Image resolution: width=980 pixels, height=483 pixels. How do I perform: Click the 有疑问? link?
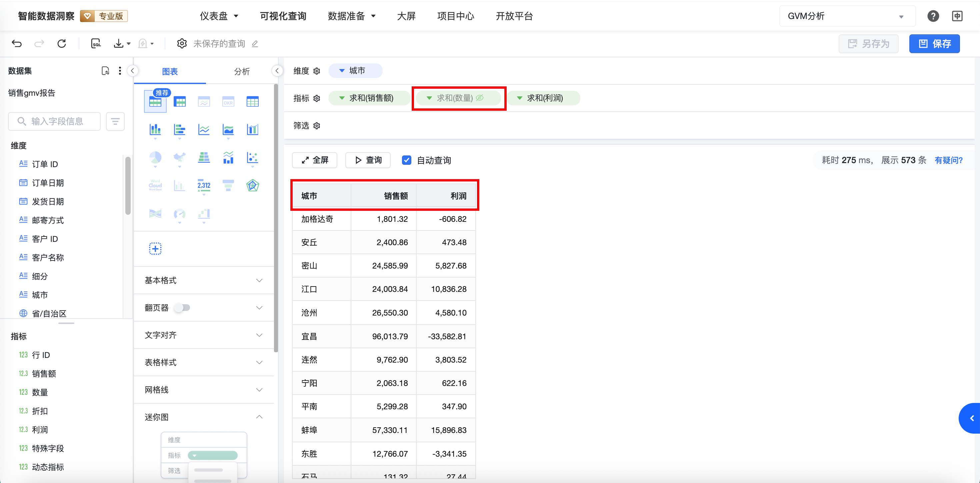pyautogui.click(x=948, y=160)
